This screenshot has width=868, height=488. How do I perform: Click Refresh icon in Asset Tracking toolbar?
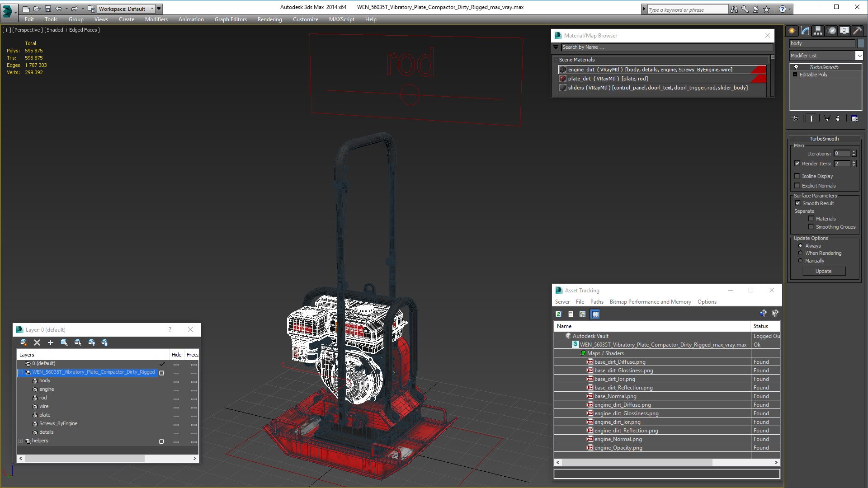coord(559,314)
